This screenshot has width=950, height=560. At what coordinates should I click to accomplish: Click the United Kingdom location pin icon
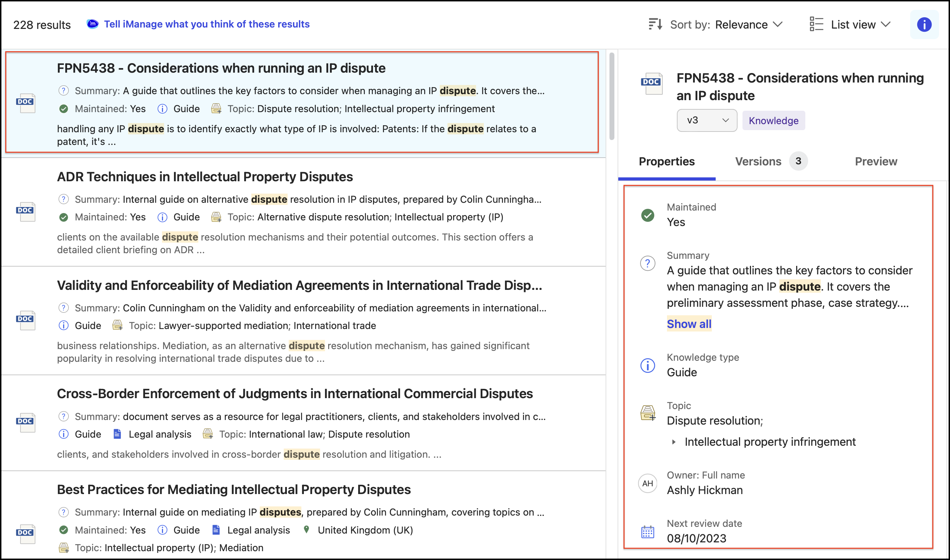tap(307, 529)
